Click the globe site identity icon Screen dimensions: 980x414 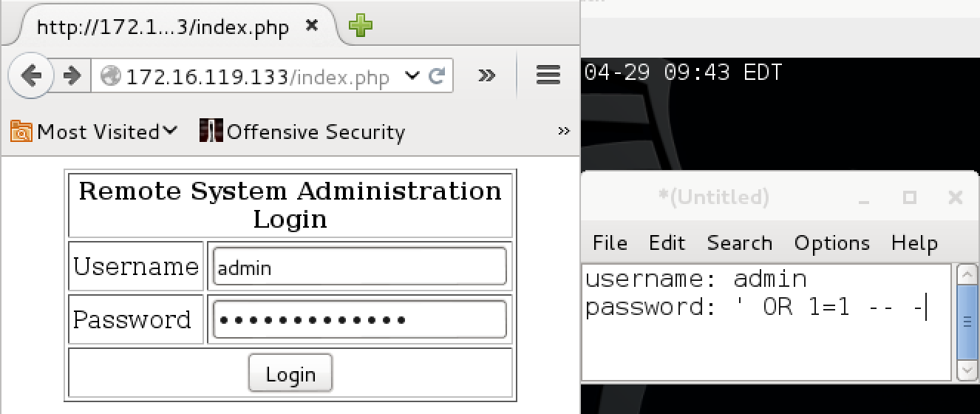point(111,76)
